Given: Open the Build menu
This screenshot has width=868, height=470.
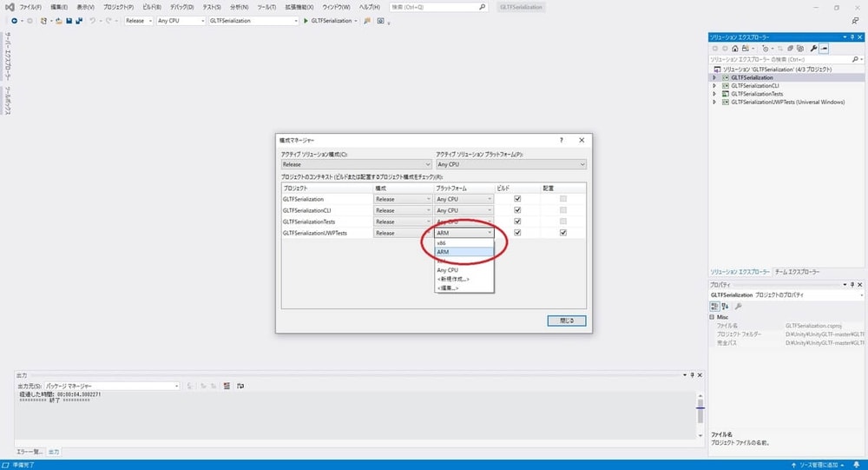Looking at the screenshot, I should pos(152,7).
